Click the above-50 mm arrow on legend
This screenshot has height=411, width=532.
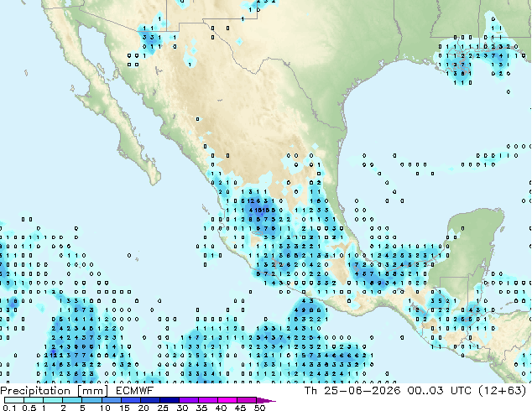[x=266, y=400]
